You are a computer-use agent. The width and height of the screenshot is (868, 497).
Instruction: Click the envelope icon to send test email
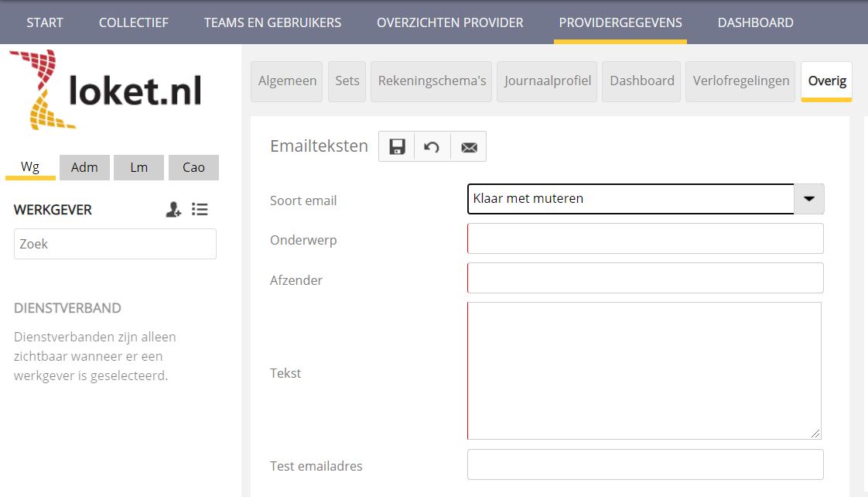click(469, 147)
